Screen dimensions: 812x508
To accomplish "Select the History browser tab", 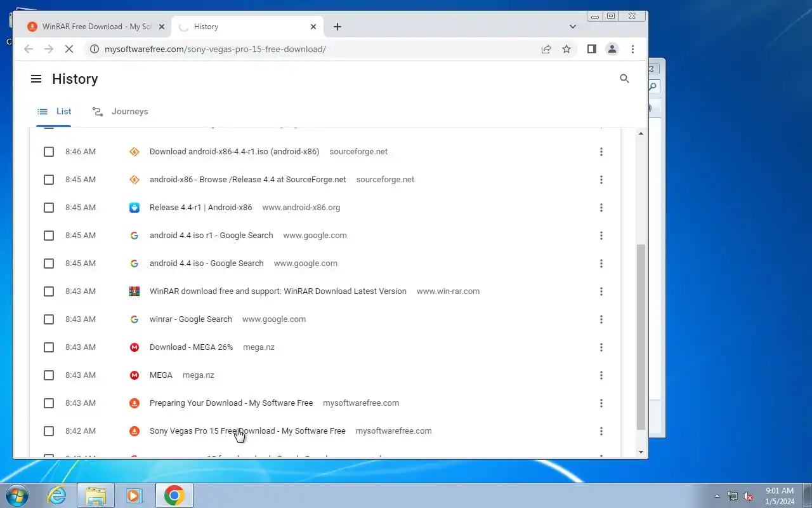I will click(x=247, y=27).
